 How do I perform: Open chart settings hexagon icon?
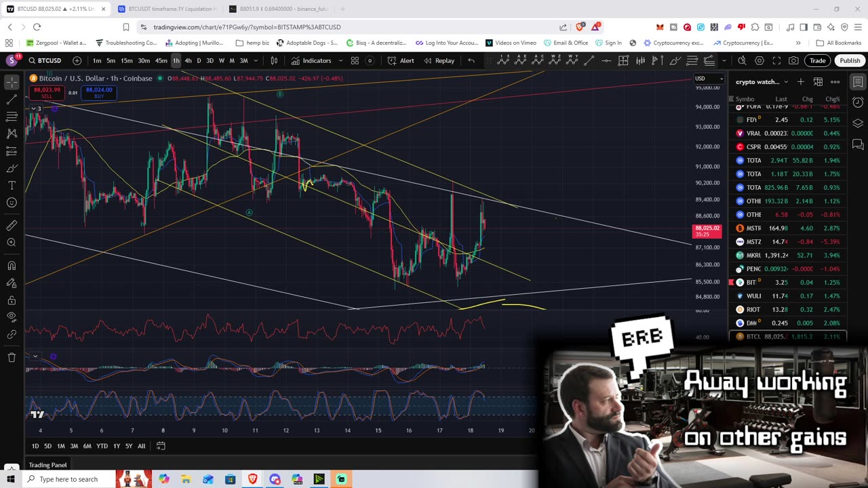[x=759, y=61]
